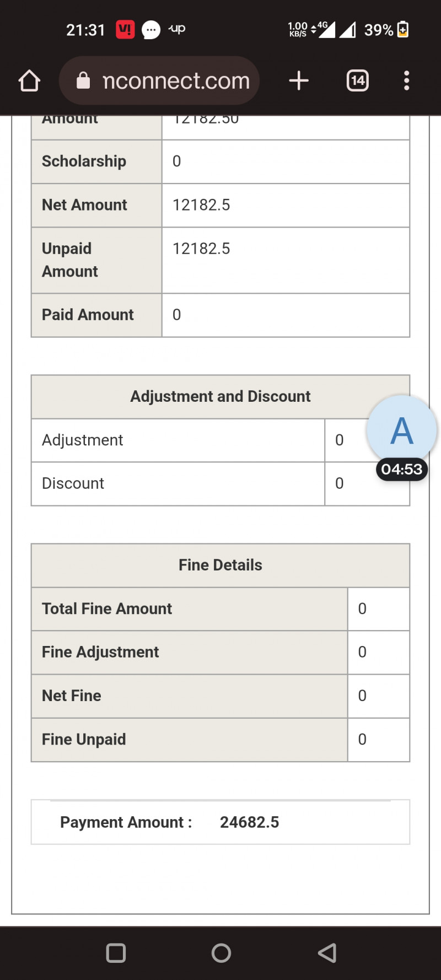
Task: Open a new tab with plus icon
Action: 298,80
